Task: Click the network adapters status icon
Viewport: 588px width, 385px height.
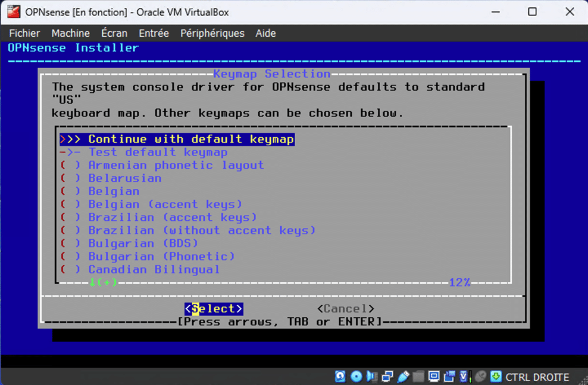Action: [388, 376]
